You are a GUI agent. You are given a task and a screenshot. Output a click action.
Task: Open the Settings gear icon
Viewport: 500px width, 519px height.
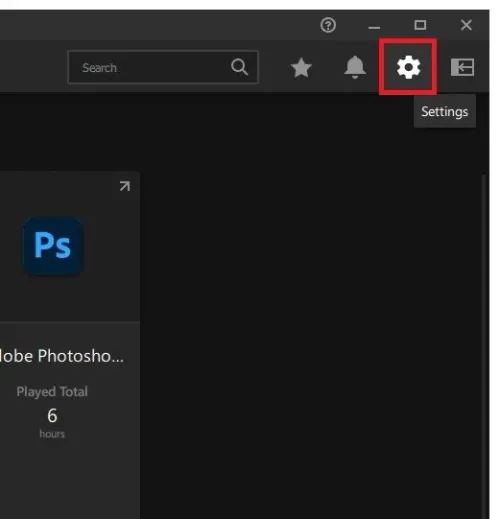click(408, 67)
